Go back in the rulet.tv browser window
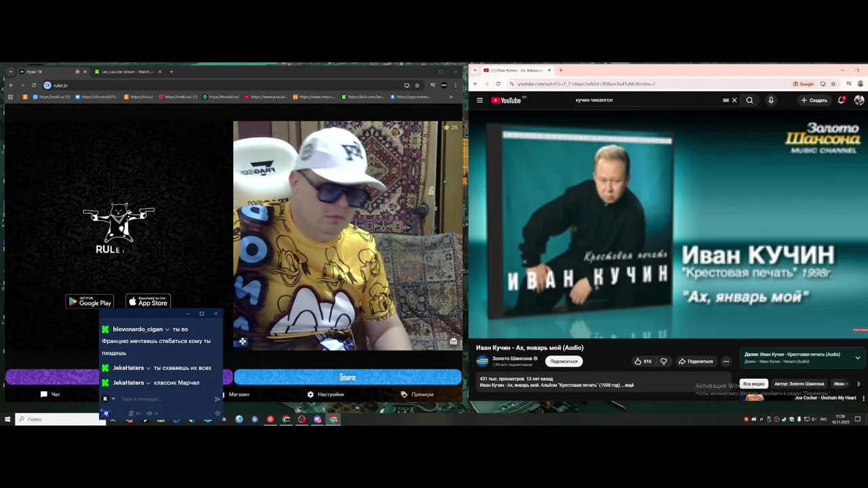This screenshot has height=488, width=868. pyautogui.click(x=11, y=85)
